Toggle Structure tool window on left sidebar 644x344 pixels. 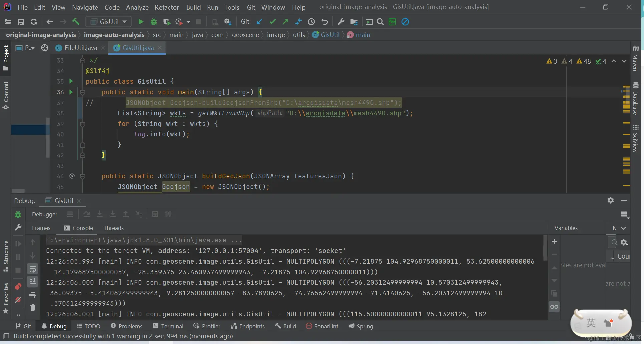click(6, 256)
